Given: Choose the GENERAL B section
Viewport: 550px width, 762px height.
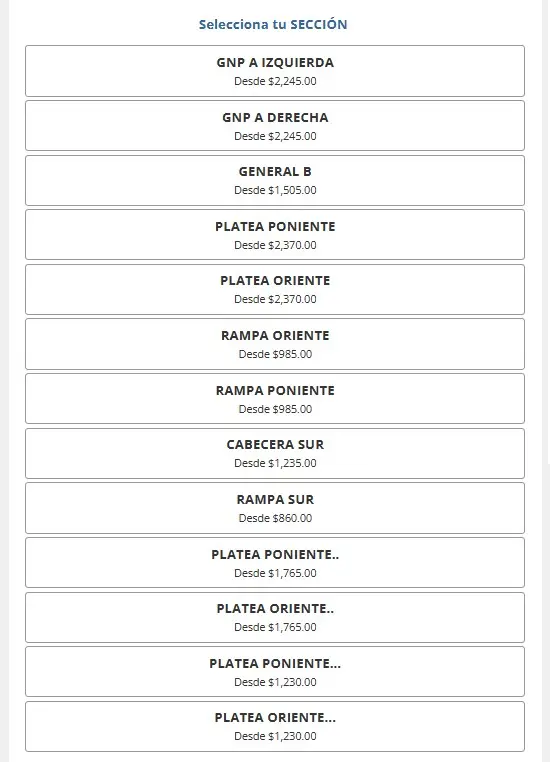Looking at the screenshot, I should [x=275, y=180].
